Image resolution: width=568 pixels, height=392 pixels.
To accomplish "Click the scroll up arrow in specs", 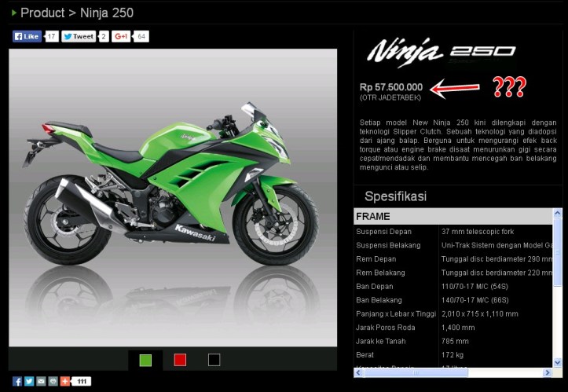I will point(558,214).
